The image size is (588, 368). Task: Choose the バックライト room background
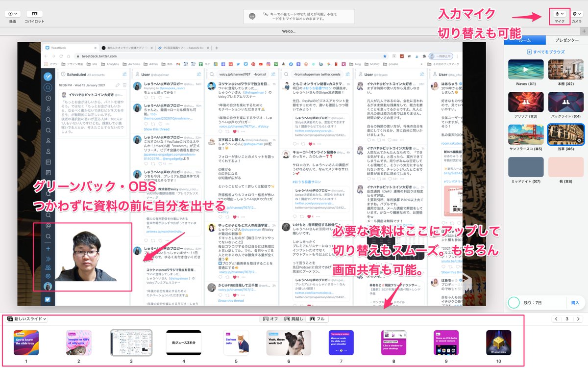coord(565,102)
